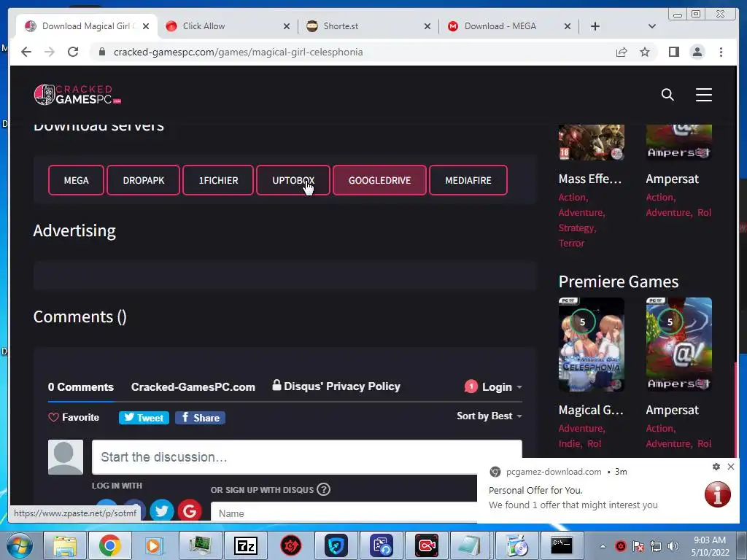Open Chrome's three-dot menu
This screenshot has height=560, width=747.
tap(721, 52)
